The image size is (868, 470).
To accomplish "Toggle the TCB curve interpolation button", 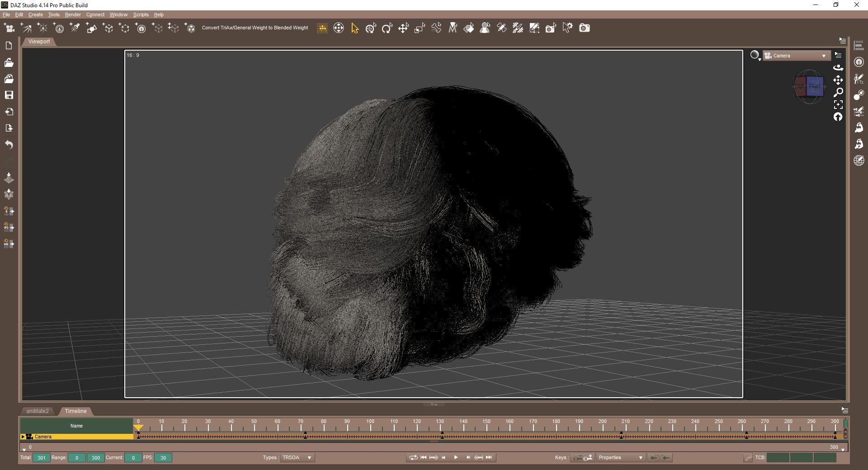I will point(748,458).
